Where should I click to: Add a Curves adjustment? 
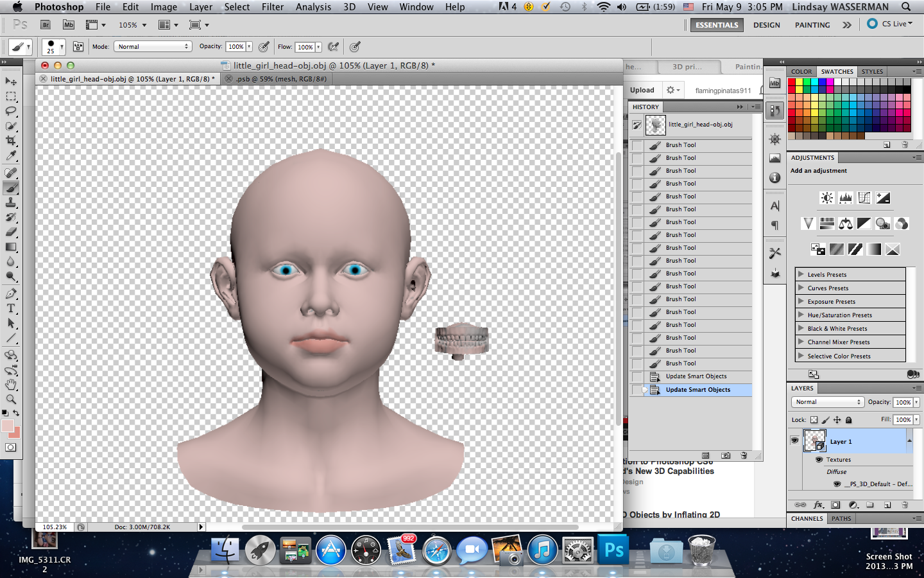tap(864, 198)
